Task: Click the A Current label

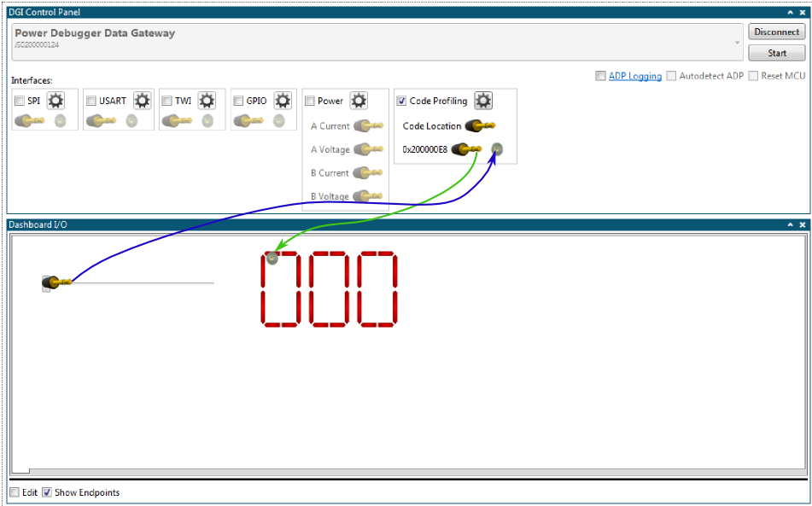Action: click(330, 125)
